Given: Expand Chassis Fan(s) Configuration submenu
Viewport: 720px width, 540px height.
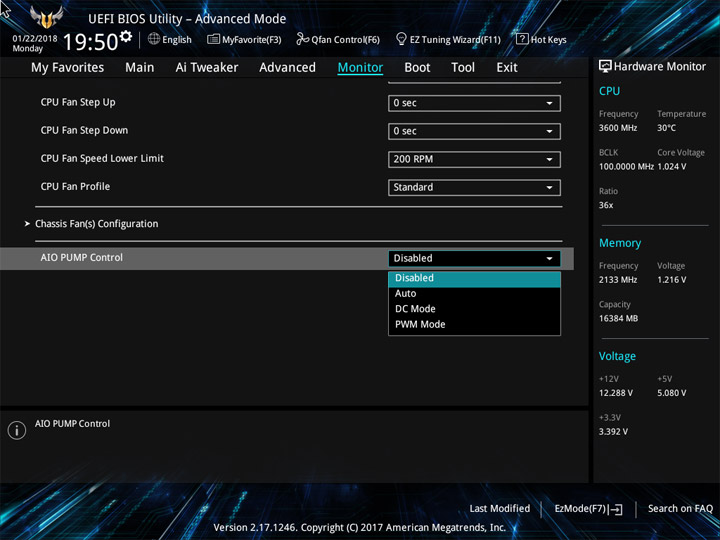Looking at the screenshot, I should [x=96, y=224].
